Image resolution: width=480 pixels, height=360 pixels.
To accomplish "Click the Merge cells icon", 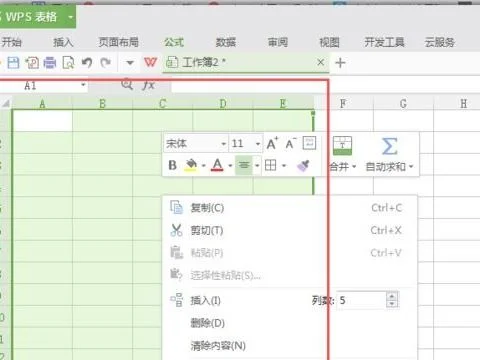I will (x=342, y=146).
